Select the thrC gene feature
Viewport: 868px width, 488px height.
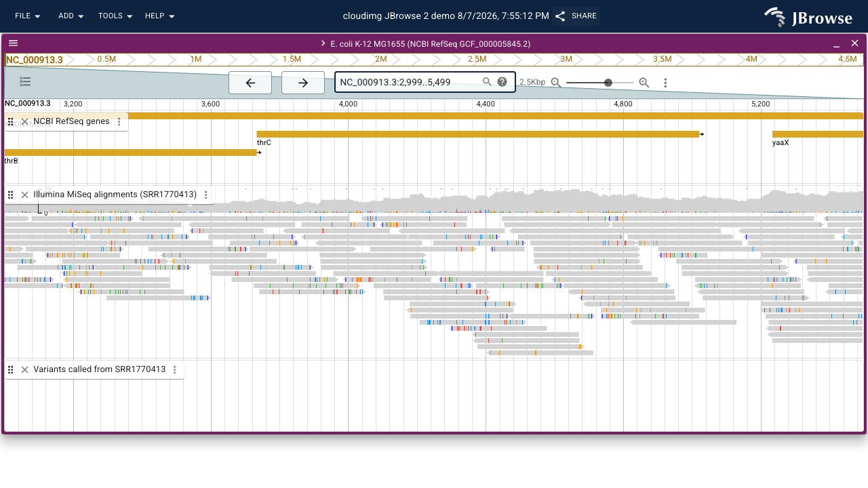pos(478,134)
